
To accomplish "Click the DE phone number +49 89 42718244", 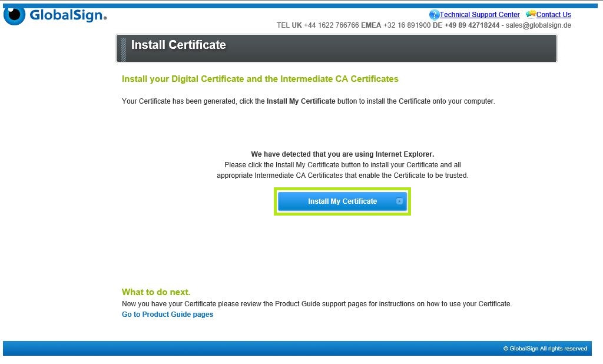I will [472, 25].
